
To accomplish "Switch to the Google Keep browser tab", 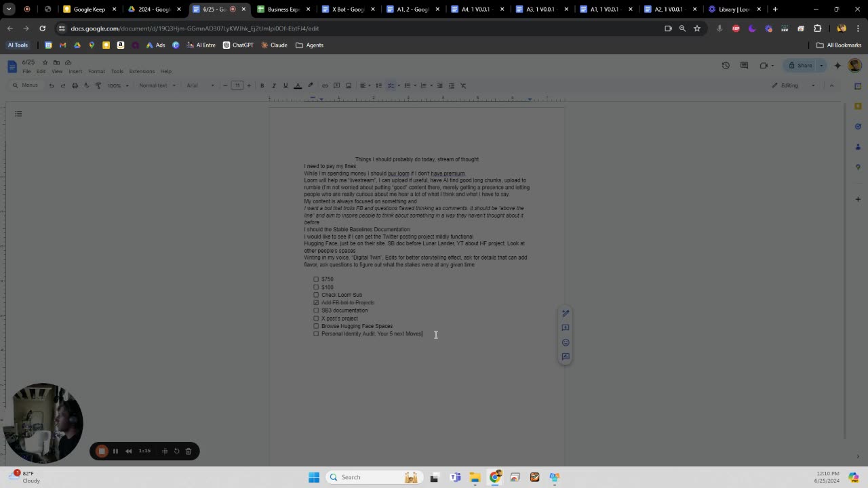I will point(91,9).
